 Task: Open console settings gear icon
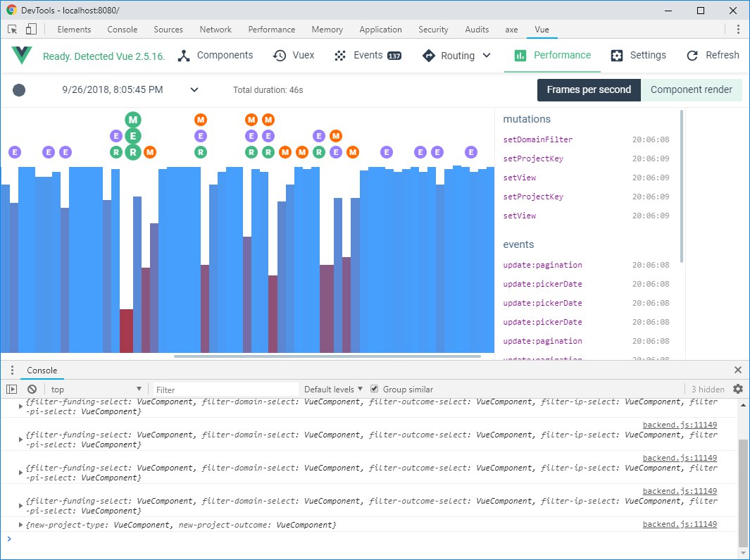738,389
